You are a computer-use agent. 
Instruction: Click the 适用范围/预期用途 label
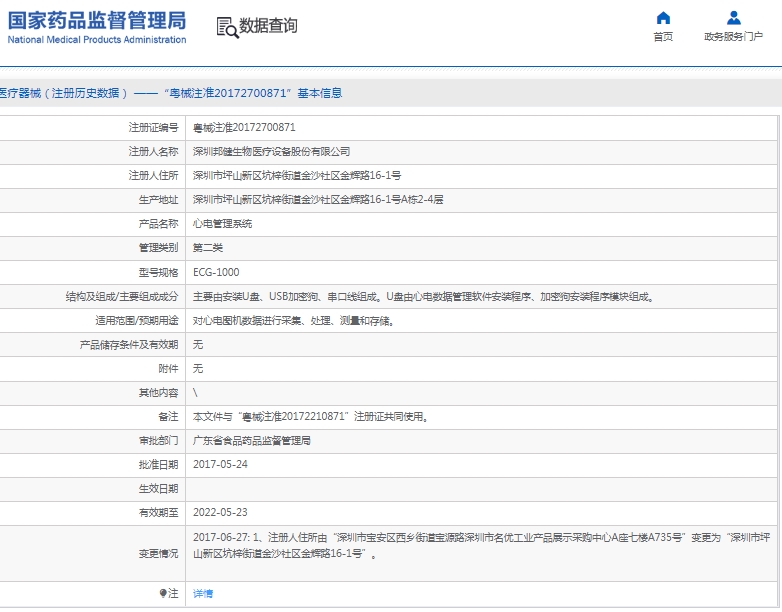pos(137,321)
